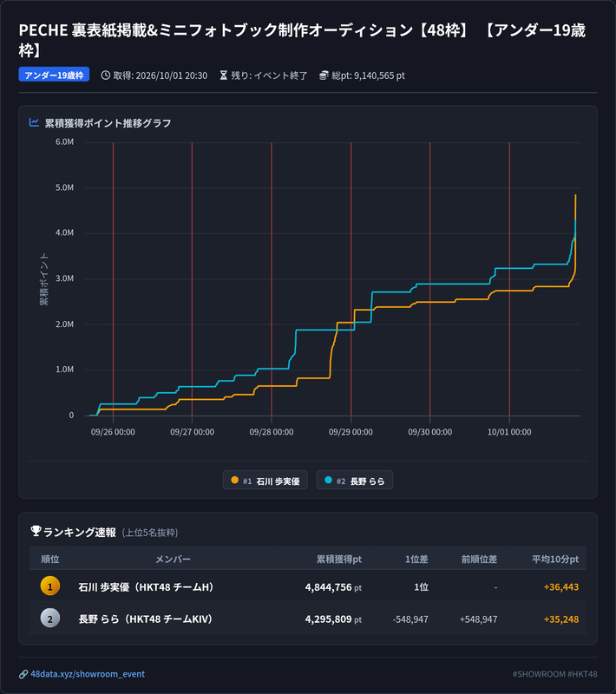Click the 5.0M y-axis label
This screenshot has width=616, height=694.
[x=64, y=187]
